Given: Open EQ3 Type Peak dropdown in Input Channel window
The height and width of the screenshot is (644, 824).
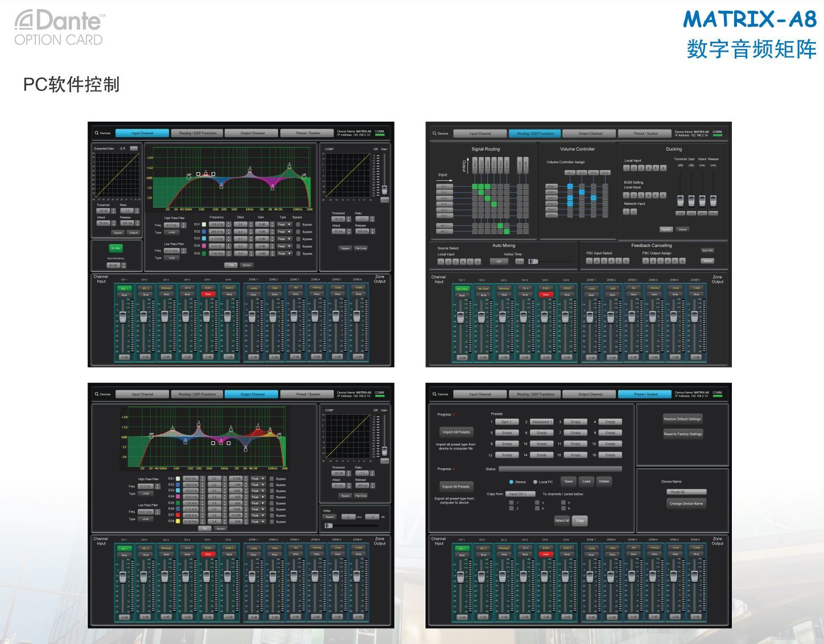Looking at the screenshot, I should point(284,239).
